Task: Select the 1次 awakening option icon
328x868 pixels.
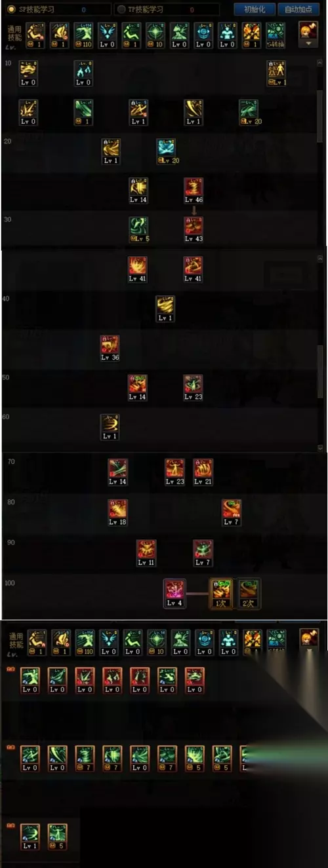Action: [220, 593]
